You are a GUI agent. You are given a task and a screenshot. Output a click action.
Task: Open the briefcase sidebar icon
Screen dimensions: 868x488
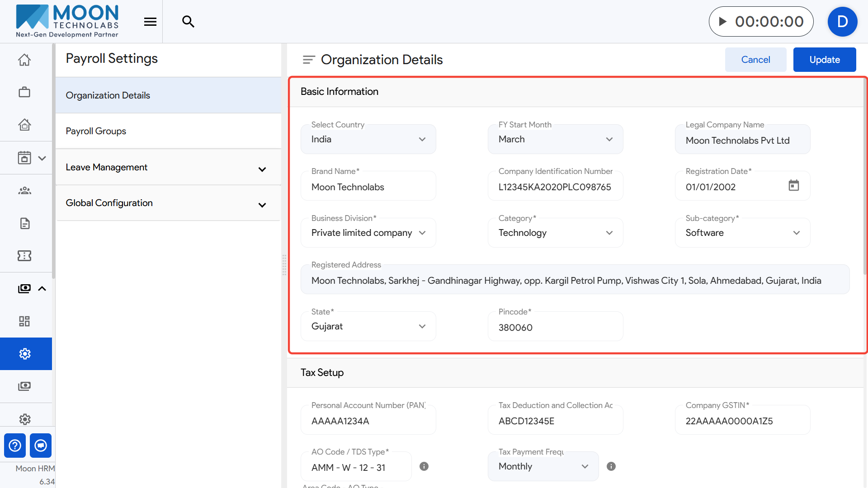click(x=24, y=92)
